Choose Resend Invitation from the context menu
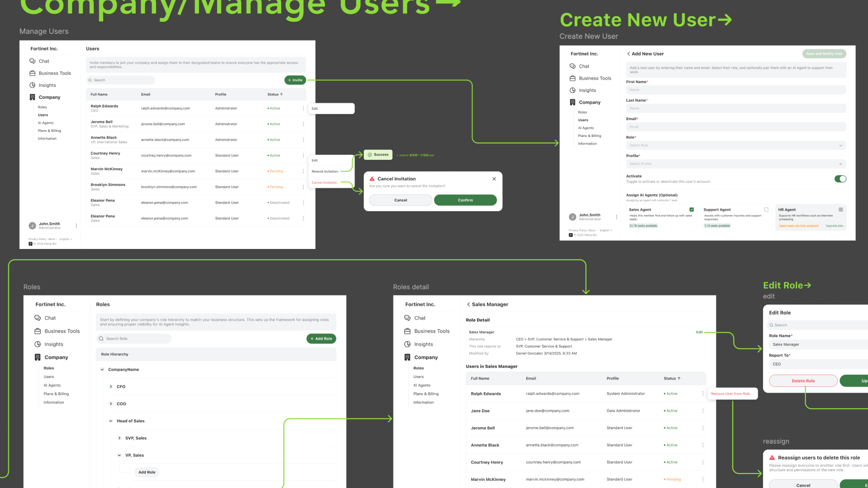868x488 pixels. tap(325, 172)
